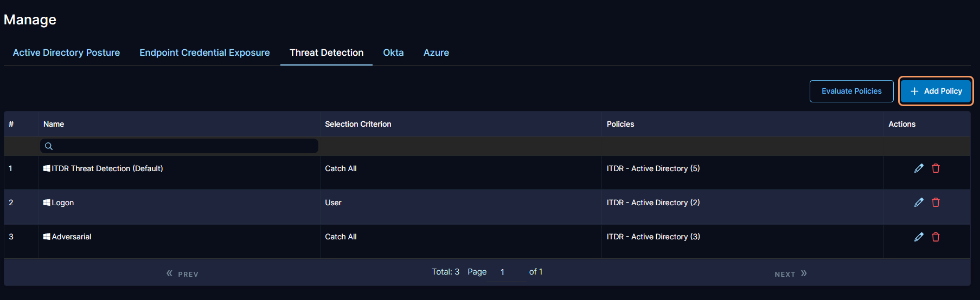980x300 pixels.
Task: Delete the ITDR Threat Detection (Default) policy
Action: [x=936, y=168]
